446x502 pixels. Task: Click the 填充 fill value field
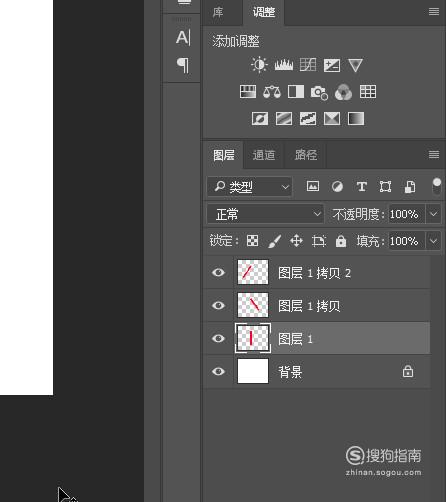407,240
